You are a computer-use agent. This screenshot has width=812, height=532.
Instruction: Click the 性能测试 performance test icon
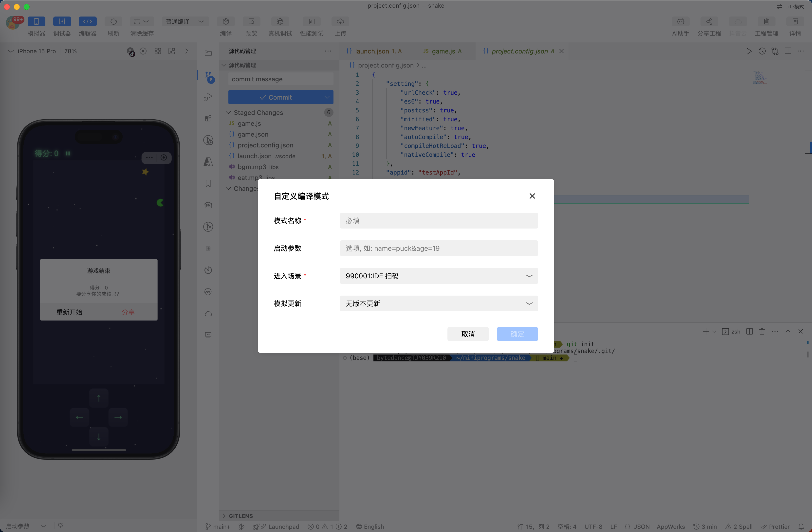coord(312,21)
